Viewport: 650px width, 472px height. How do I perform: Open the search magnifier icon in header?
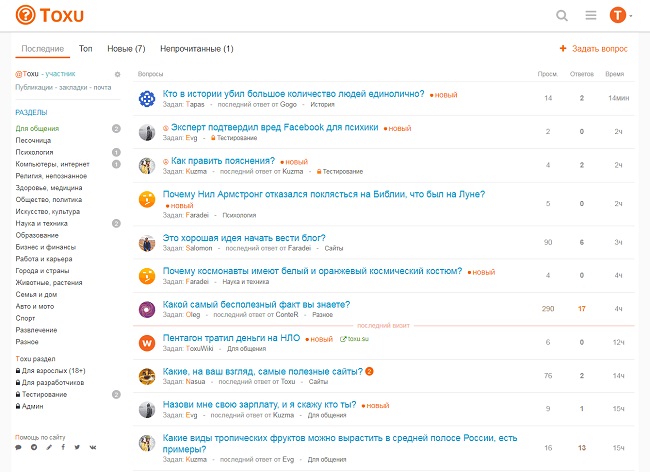(562, 15)
